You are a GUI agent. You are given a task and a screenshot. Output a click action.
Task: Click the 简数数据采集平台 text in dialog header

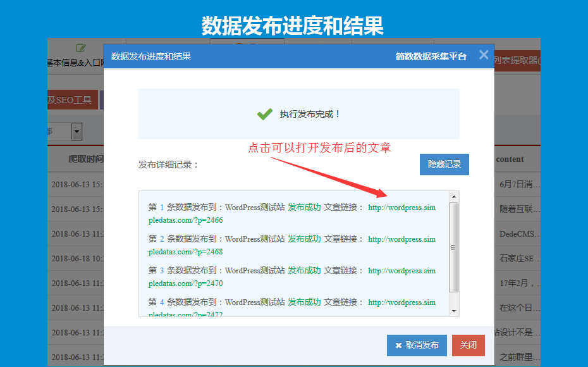[x=431, y=57]
